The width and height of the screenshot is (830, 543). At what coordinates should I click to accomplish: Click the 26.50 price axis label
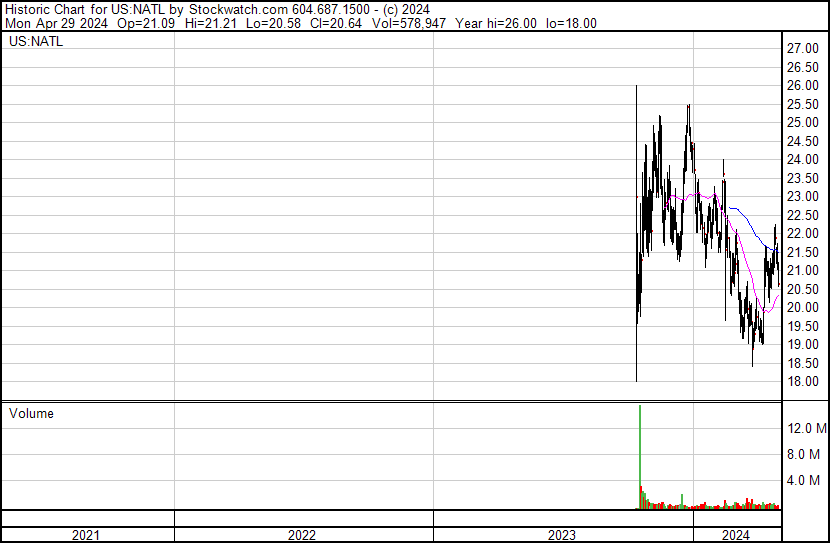[x=802, y=67]
